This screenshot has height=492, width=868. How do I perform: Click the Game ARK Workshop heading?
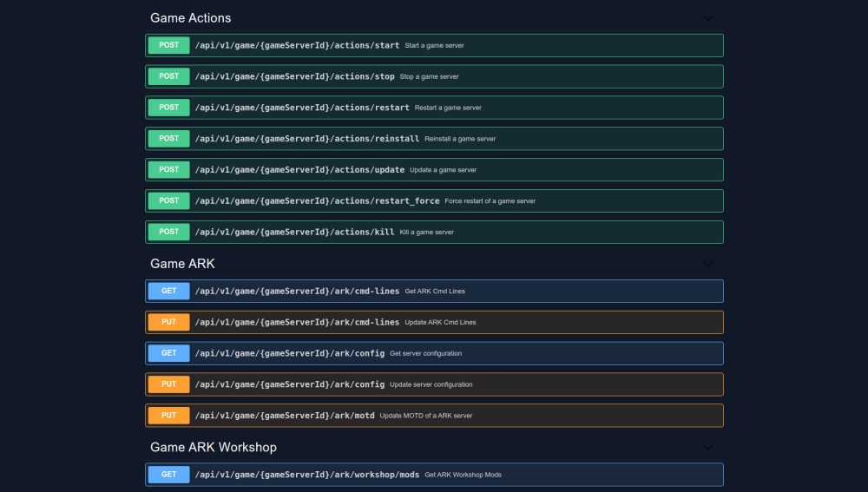pyautogui.click(x=214, y=448)
